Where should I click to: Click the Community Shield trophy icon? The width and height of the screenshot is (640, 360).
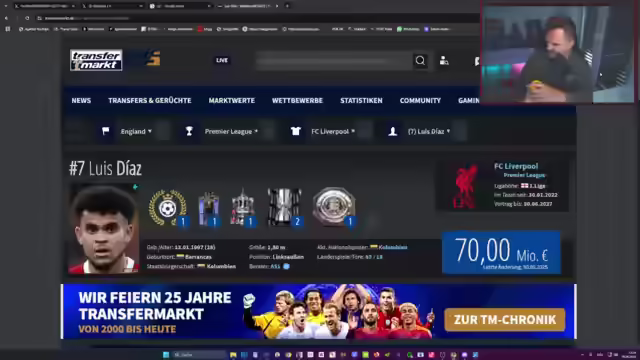pos(334,208)
